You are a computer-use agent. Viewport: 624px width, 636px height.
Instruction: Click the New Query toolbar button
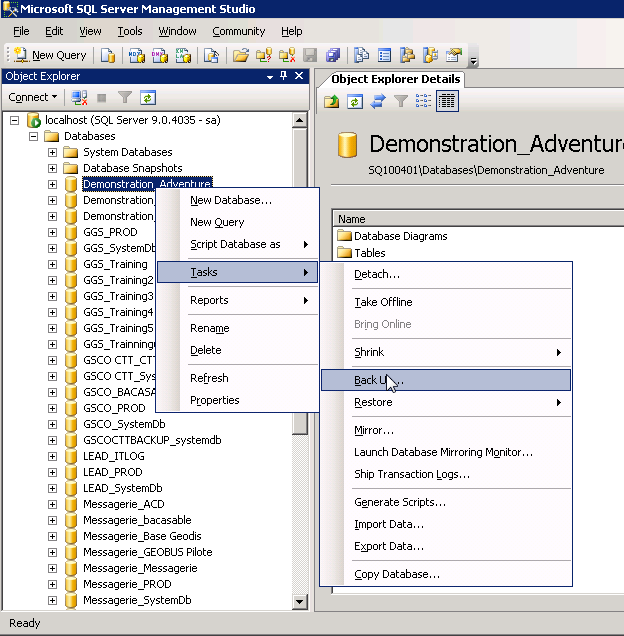[50, 55]
